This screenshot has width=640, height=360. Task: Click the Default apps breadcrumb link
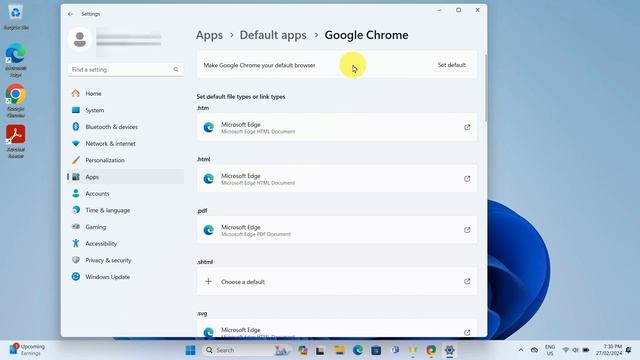[273, 35]
